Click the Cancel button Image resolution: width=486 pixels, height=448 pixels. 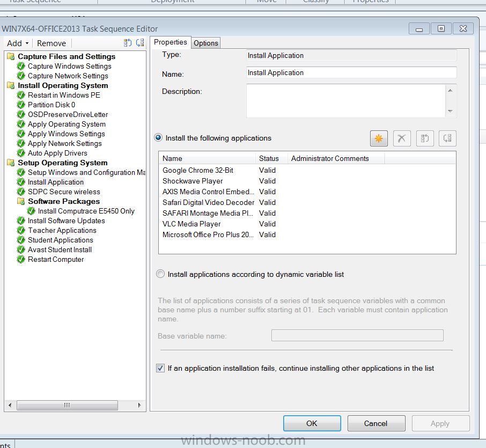376,423
